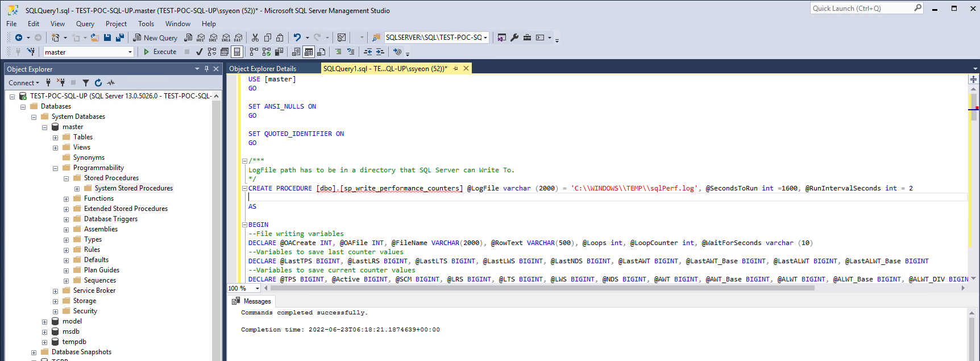Click the MDX query icon
Viewport: 980px width, 361px height.
pos(201,38)
